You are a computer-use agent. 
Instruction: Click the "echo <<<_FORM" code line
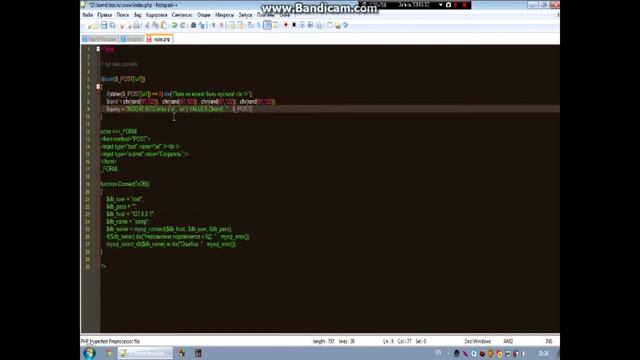119,131
